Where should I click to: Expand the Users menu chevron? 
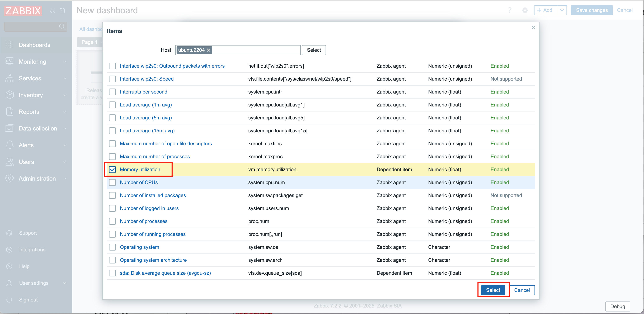[65, 162]
